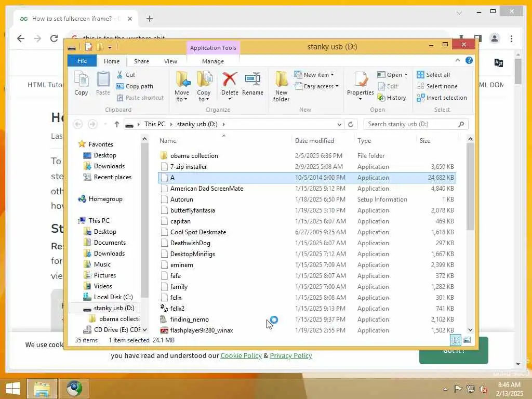Screen dimensions: 532x399
Task: Click the navigation pane vertical scrollbar
Action: point(144,220)
